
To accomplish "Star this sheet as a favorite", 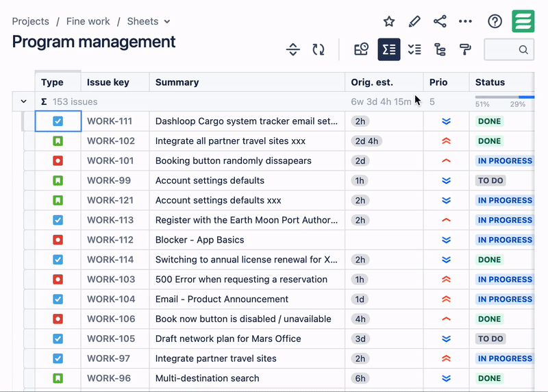I will click(389, 21).
